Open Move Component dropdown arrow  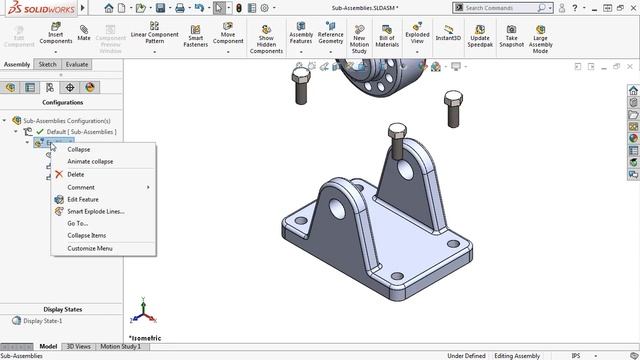coord(228,52)
